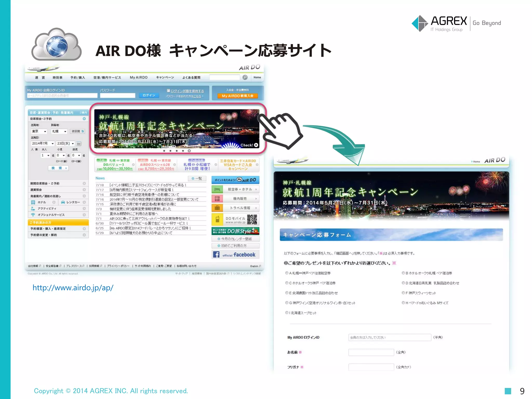Open the 運賃 menu item

40,77
